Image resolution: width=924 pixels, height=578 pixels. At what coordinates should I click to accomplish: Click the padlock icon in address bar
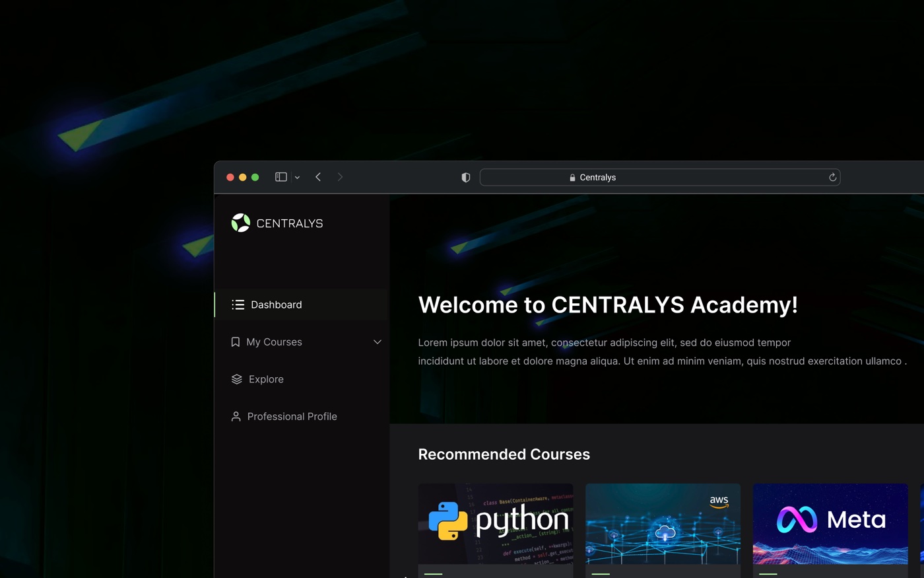[572, 178]
